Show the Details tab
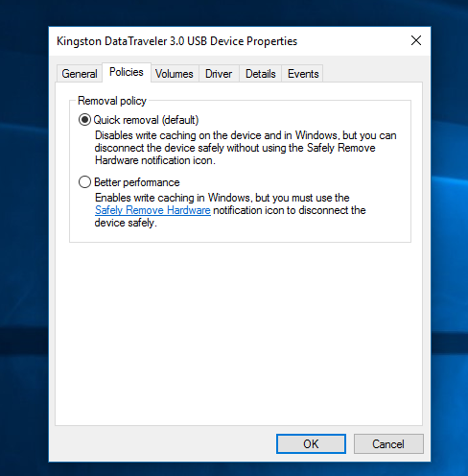The image size is (468, 476). (x=261, y=74)
